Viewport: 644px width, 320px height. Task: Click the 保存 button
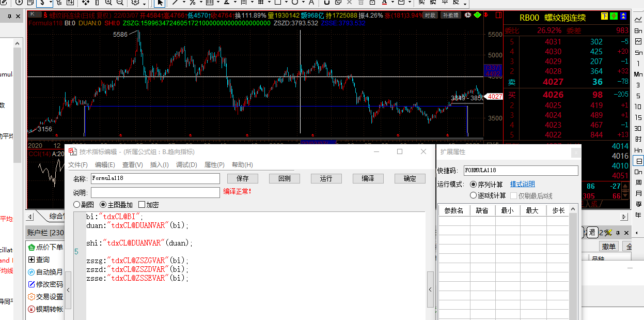[x=243, y=178]
